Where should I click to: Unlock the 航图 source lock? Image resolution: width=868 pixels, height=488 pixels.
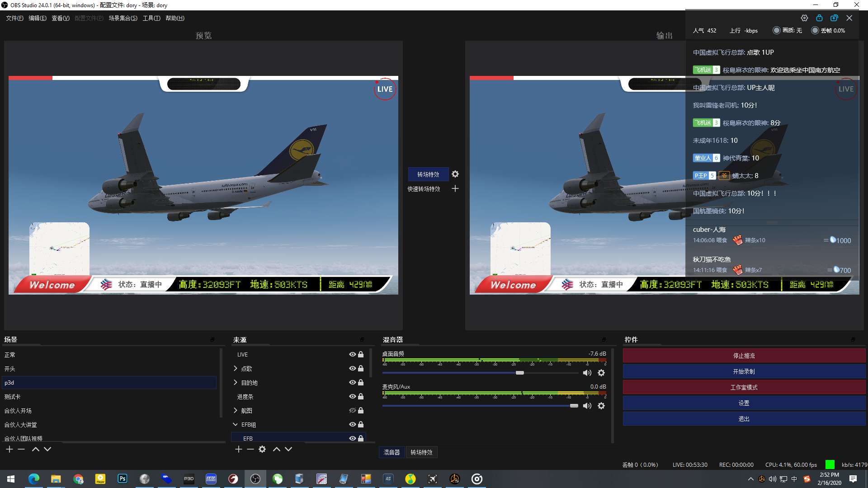tap(361, 411)
